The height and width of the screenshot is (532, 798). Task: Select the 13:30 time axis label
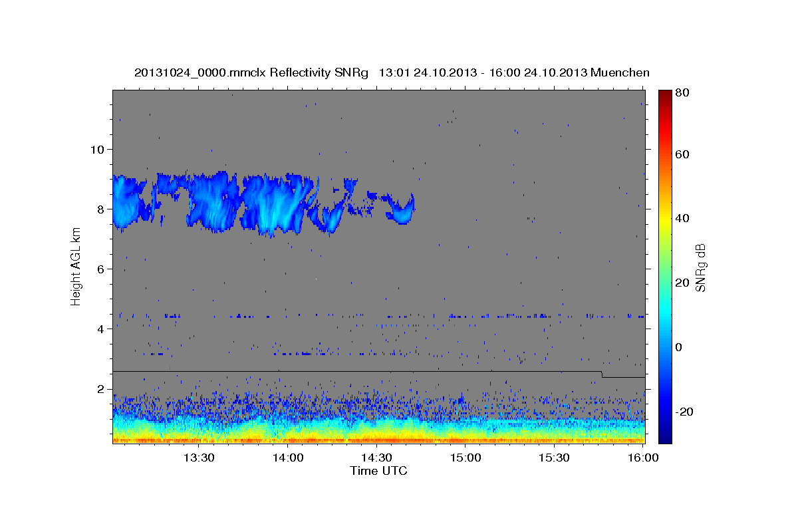198,458
